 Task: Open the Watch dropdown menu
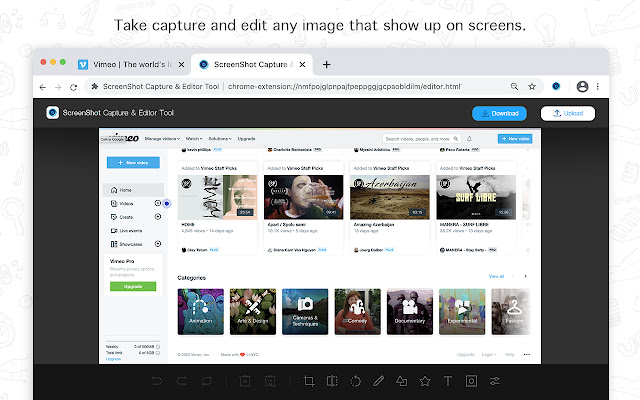point(194,139)
